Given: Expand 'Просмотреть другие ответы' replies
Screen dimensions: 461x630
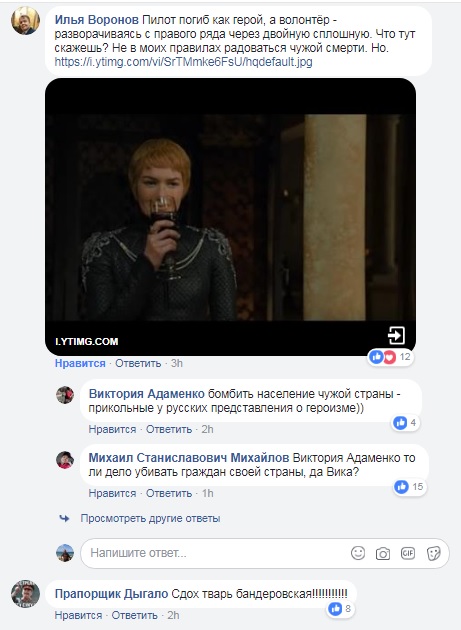Looking at the screenshot, I should pos(150,518).
